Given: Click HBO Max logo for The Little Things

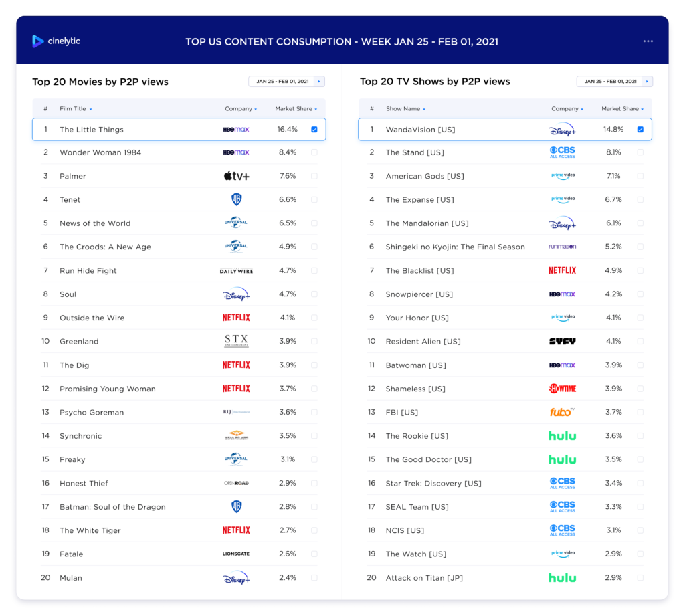Looking at the screenshot, I should pyautogui.click(x=236, y=130).
